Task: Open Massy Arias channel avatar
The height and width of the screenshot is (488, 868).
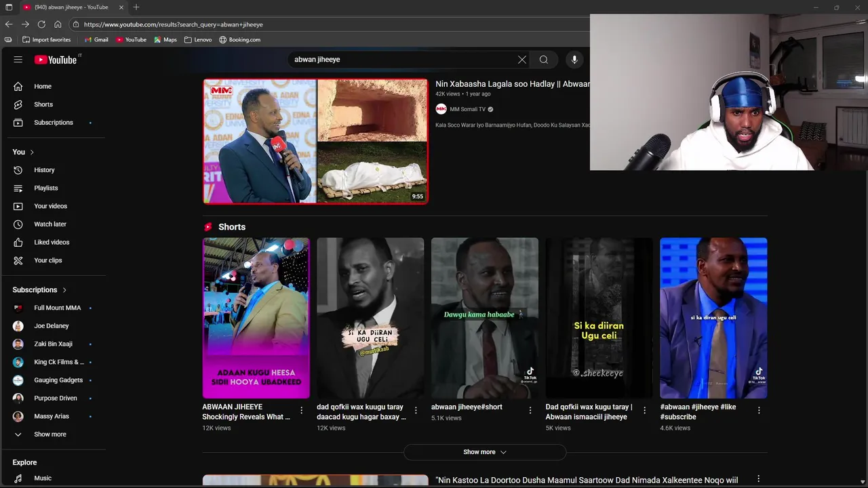Action: pyautogui.click(x=18, y=416)
